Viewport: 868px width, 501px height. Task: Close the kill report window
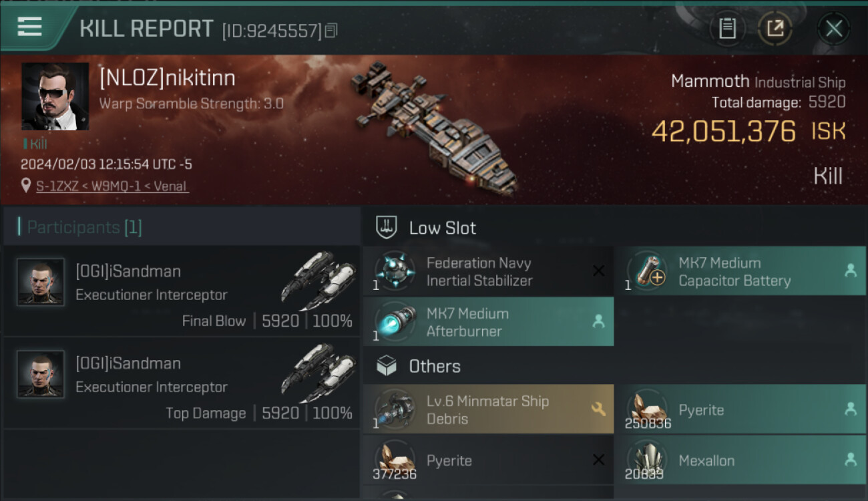click(833, 29)
